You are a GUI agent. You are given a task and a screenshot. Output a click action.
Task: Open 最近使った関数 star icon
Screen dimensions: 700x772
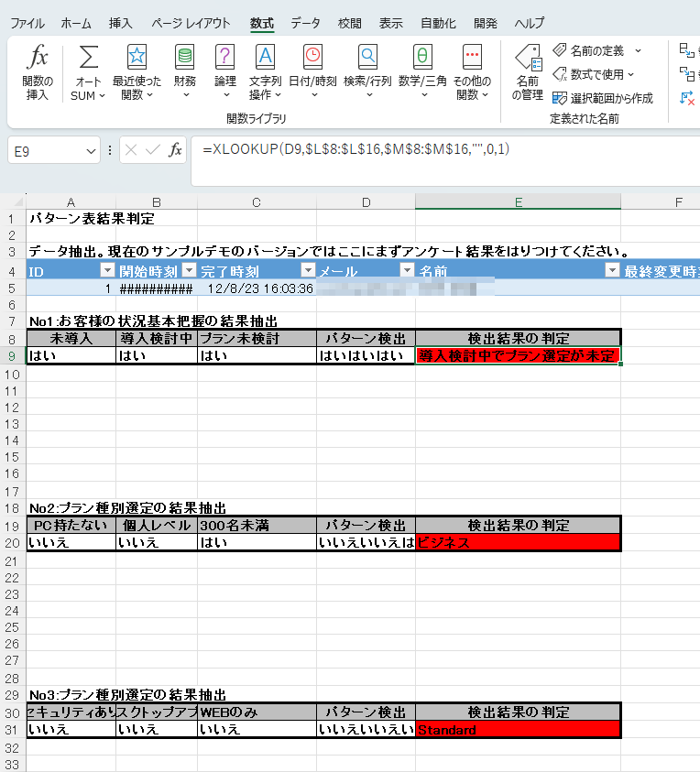pyautogui.click(x=137, y=58)
